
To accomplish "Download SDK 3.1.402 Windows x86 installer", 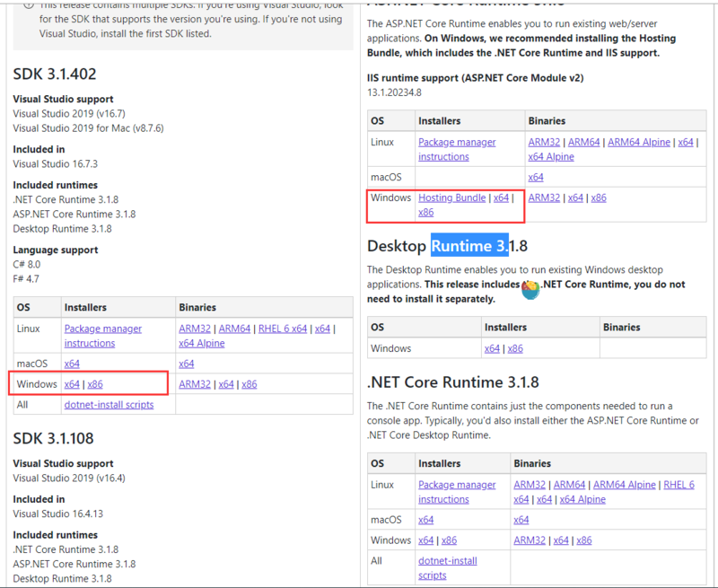I will [95, 385].
